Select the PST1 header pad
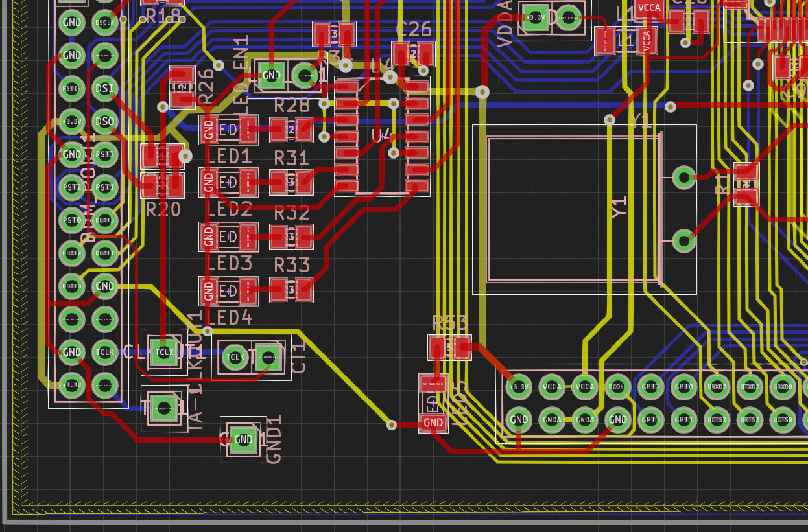 click(x=104, y=187)
